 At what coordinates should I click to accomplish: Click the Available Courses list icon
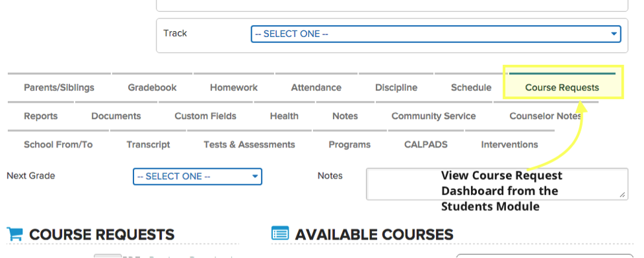pos(280,234)
